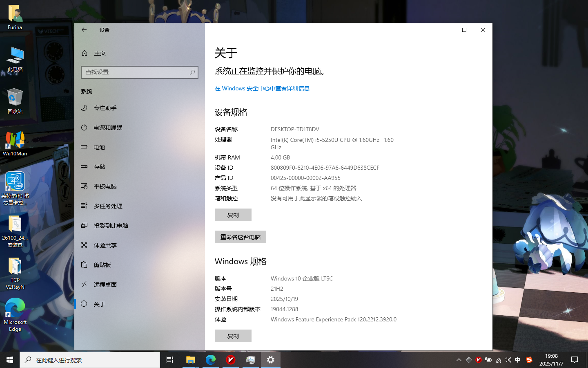Open Microsoft Edge from the taskbar
588x368 pixels.
pos(210,360)
